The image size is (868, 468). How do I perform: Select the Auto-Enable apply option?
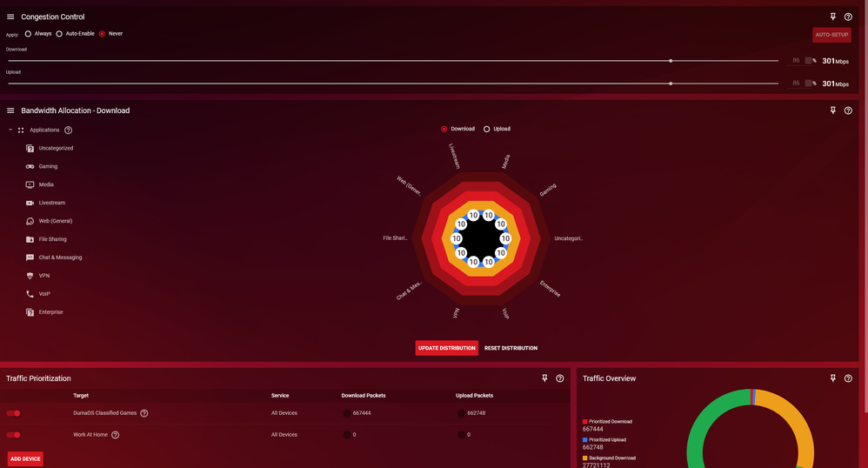pyautogui.click(x=58, y=34)
